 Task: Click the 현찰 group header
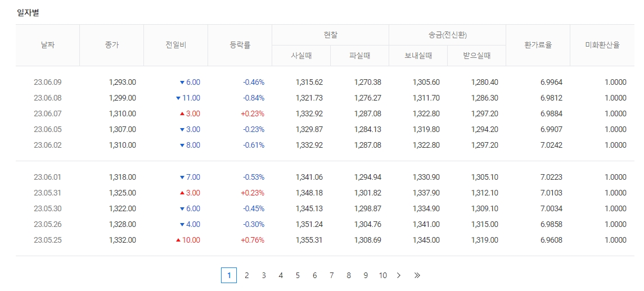pos(330,35)
